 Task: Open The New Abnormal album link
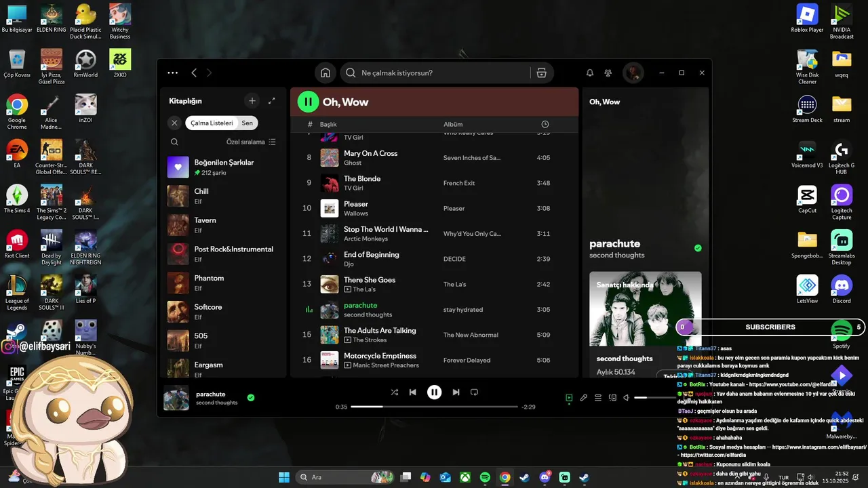point(471,335)
